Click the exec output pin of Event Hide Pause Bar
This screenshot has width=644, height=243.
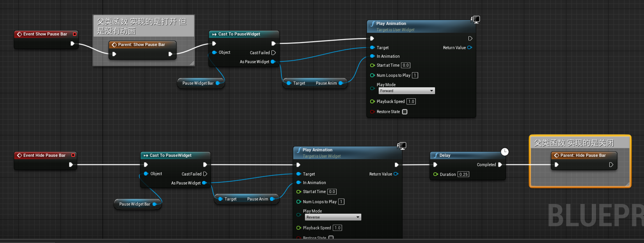71,165
